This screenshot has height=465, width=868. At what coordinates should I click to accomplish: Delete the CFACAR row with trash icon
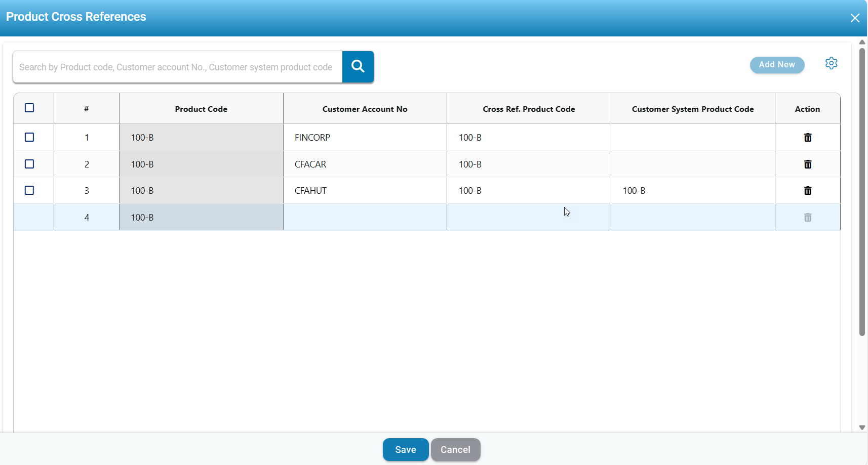click(x=808, y=164)
